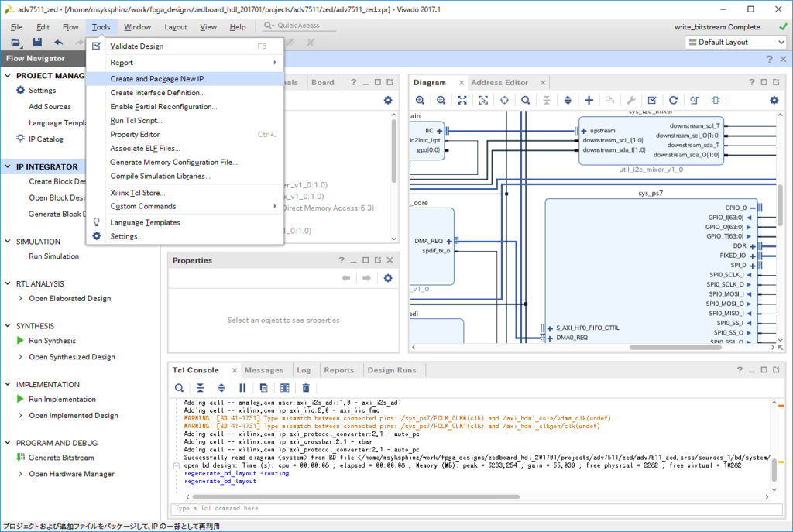Switch to the Address Editor tab

499,82
